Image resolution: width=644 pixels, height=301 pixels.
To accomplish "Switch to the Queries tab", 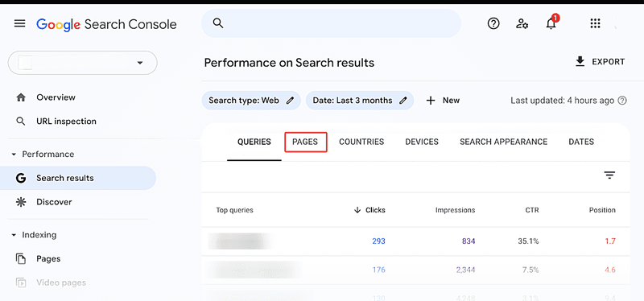I will 254,142.
